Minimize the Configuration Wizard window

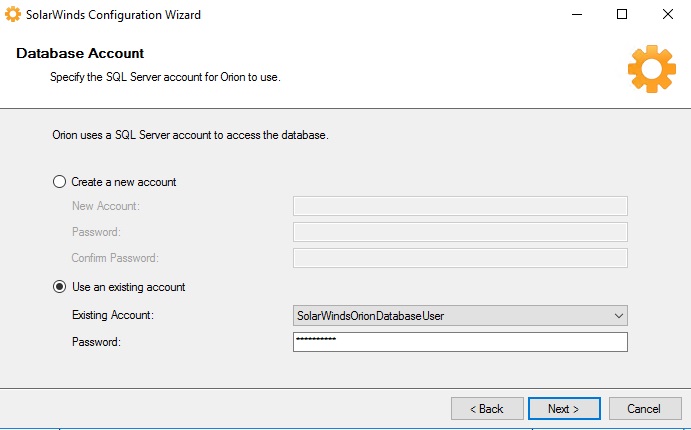point(577,15)
